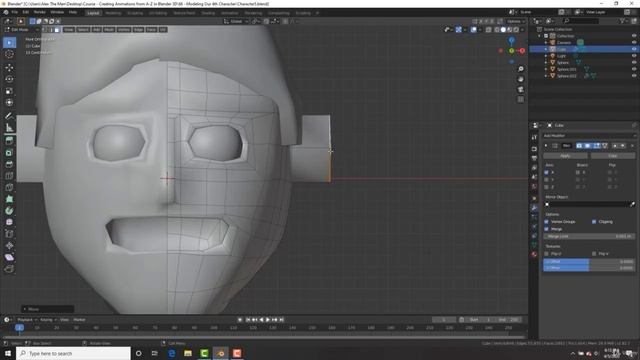Expand the Cube item in outliner
The image size is (640, 360).
546,49
